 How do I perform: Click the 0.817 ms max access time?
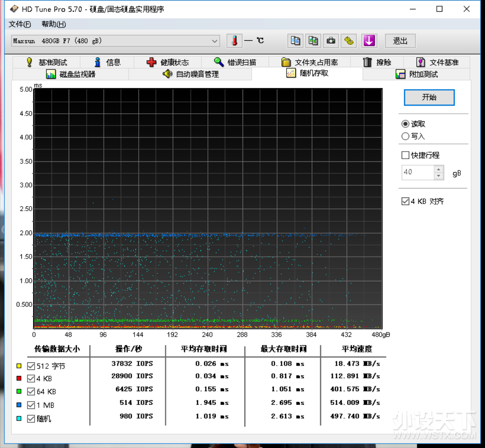(287, 376)
